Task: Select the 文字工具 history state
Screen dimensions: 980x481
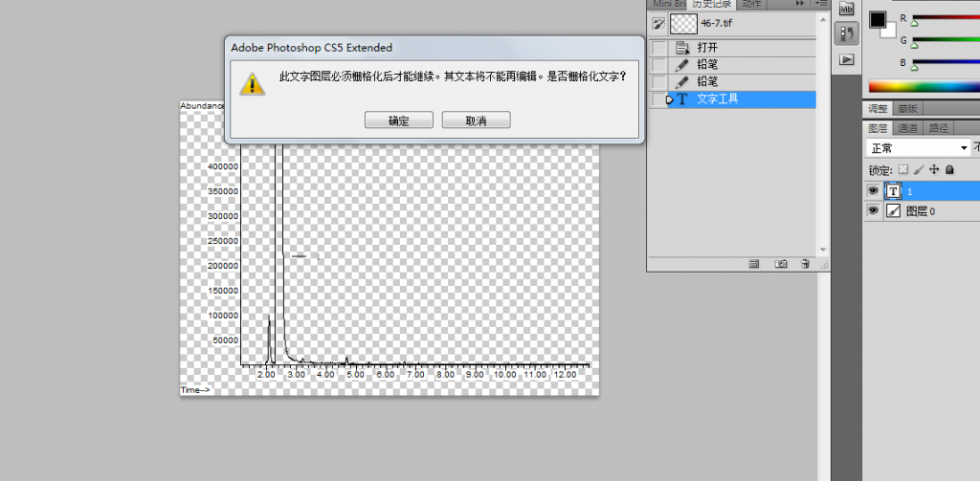Action: 742,98
